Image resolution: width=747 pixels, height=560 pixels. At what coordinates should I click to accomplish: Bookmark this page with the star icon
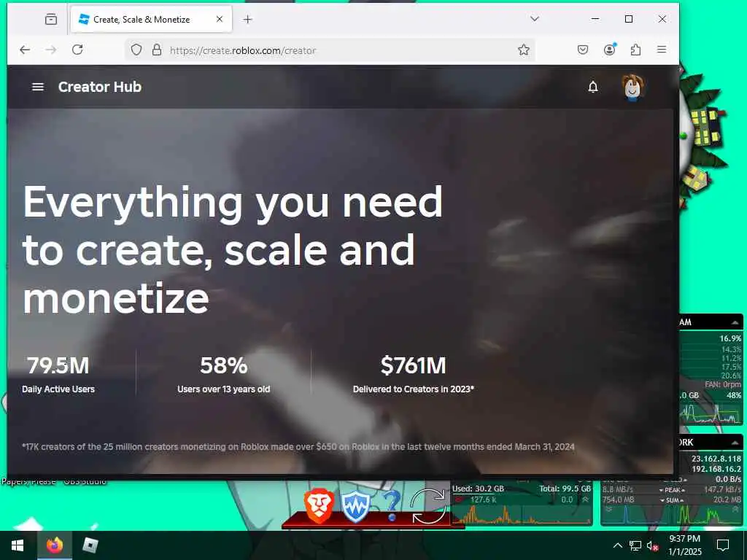pos(524,50)
